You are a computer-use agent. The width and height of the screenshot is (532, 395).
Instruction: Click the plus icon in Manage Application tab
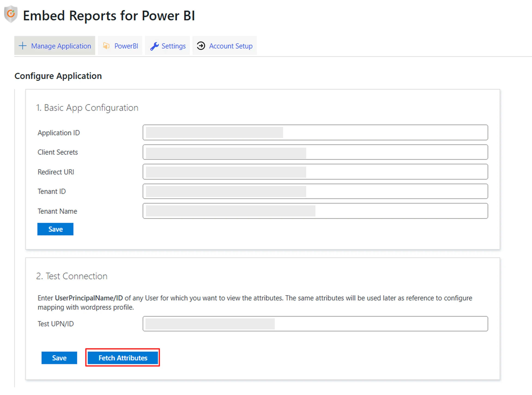click(x=22, y=46)
